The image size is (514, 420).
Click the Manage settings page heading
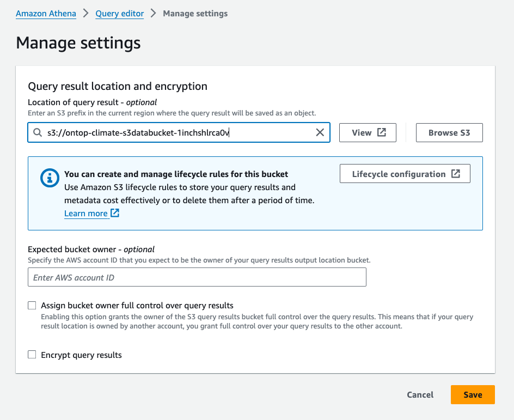(78, 43)
